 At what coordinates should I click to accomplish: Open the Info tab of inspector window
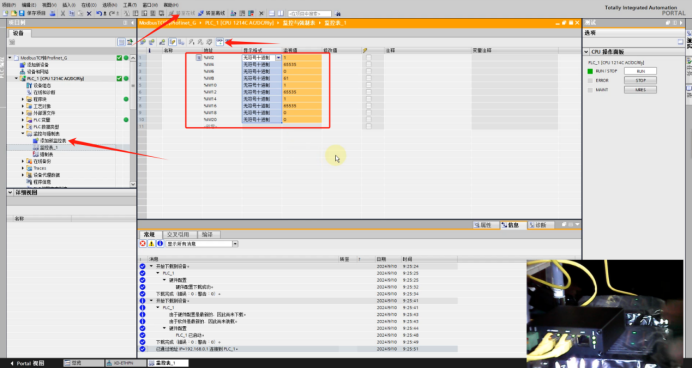pos(513,225)
